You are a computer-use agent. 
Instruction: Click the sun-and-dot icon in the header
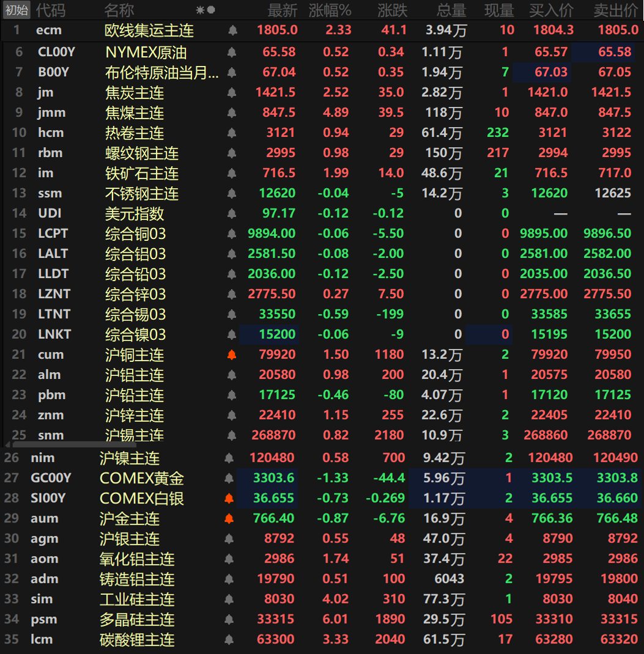click(205, 10)
